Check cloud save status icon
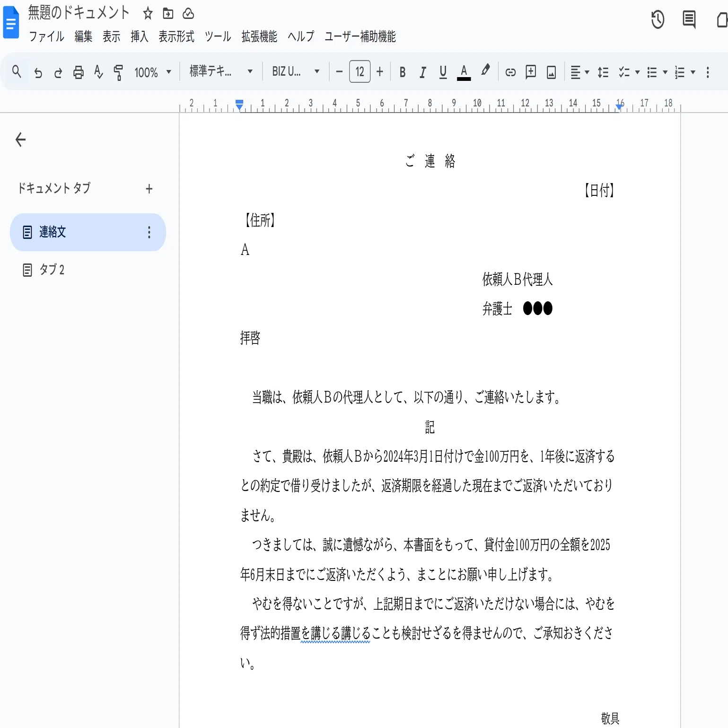The width and height of the screenshot is (728, 728). point(188,13)
